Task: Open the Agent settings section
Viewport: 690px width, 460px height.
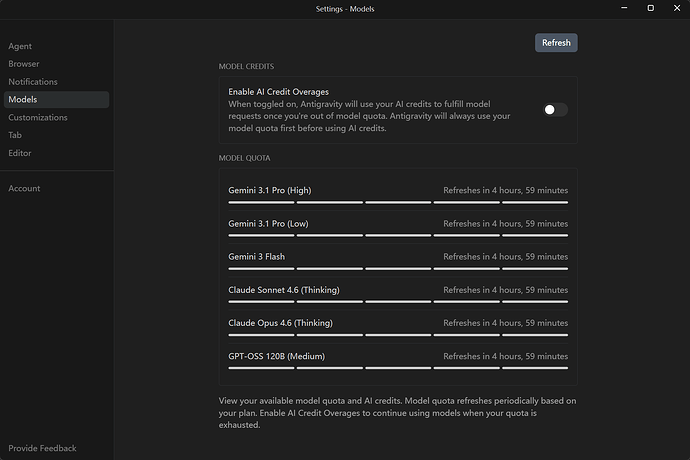Action: pos(20,46)
